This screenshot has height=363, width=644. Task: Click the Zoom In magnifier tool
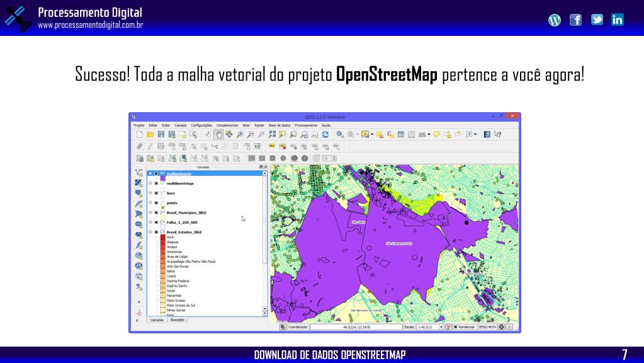pos(240,134)
